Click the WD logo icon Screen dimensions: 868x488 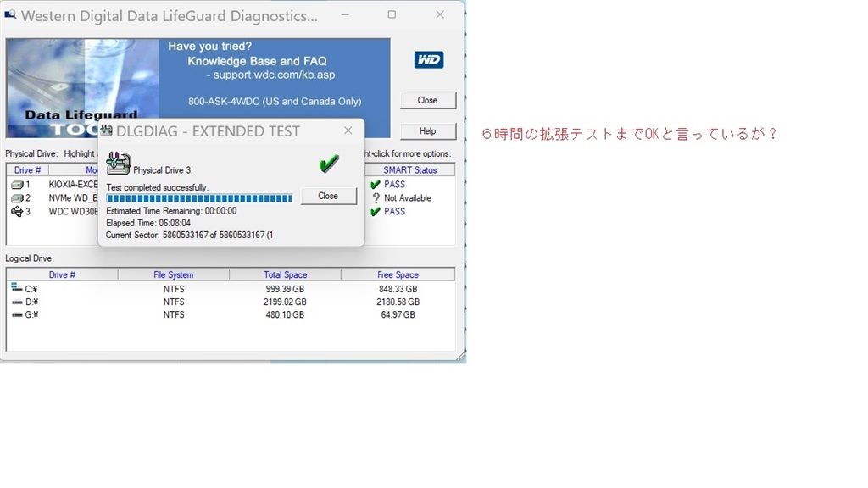428,60
